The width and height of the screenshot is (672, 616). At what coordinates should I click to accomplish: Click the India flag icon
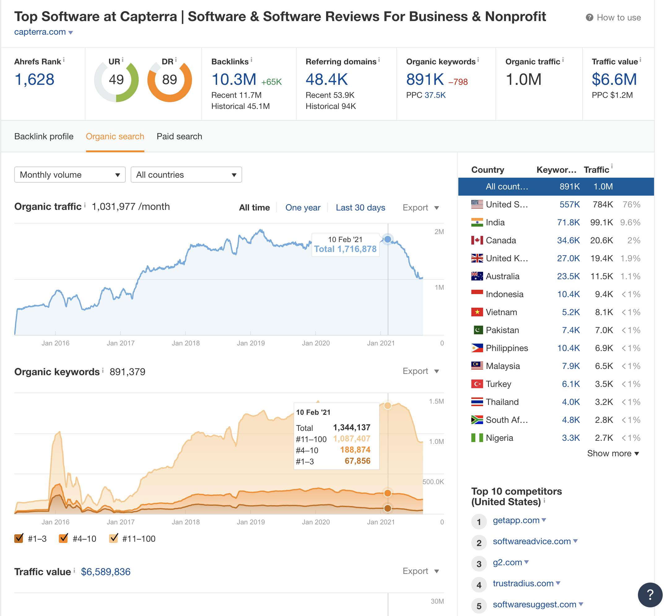coord(477,222)
